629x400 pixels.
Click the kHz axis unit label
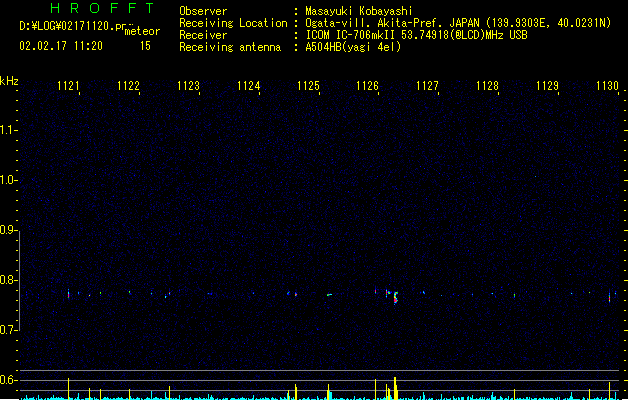pyautogui.click(x=9, y=81)
